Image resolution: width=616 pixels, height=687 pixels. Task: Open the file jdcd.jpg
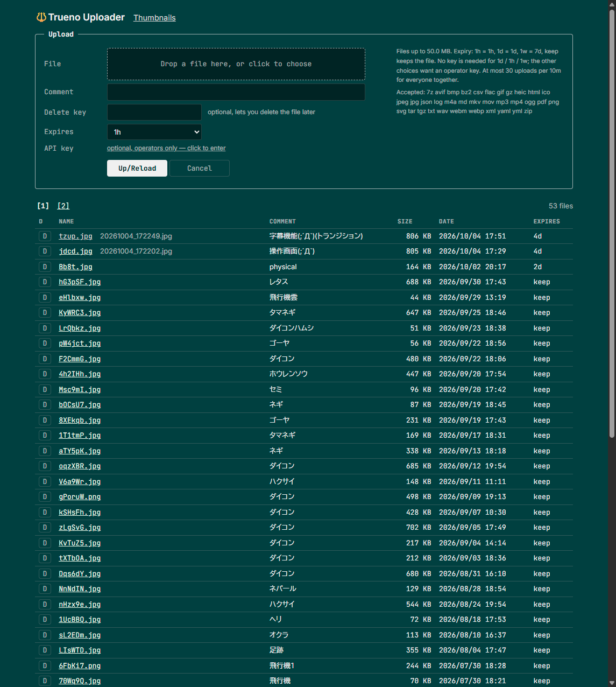[x=75, y=251]
